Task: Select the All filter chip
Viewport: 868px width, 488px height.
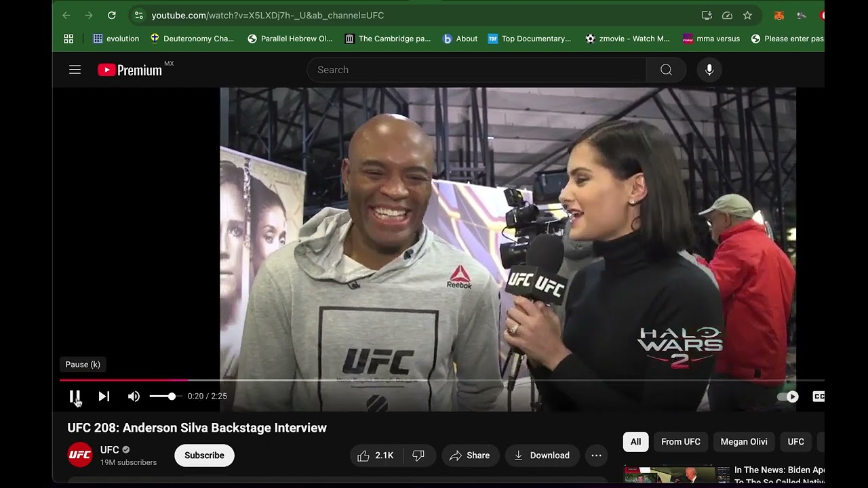Action: click(635, 442)
